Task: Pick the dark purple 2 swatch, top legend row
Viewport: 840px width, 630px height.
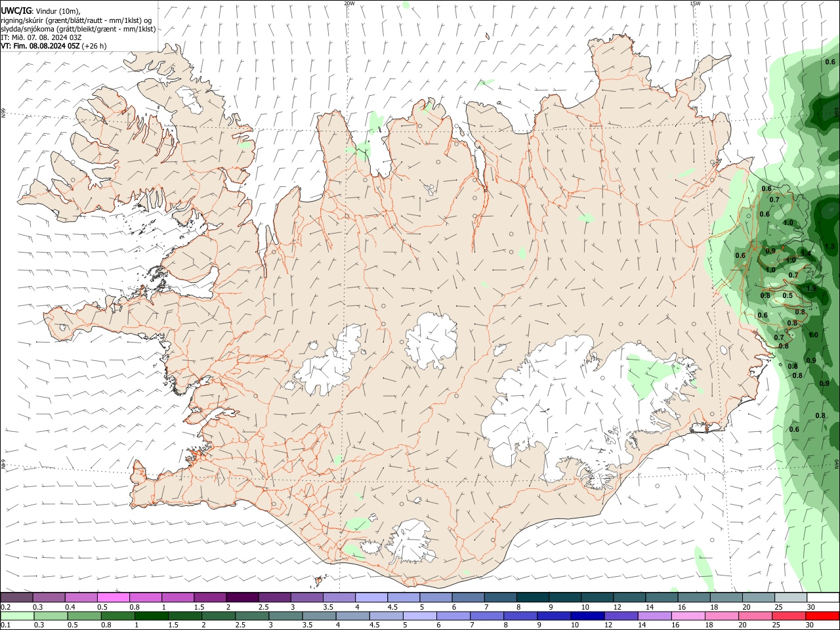Action: point(241,597)
